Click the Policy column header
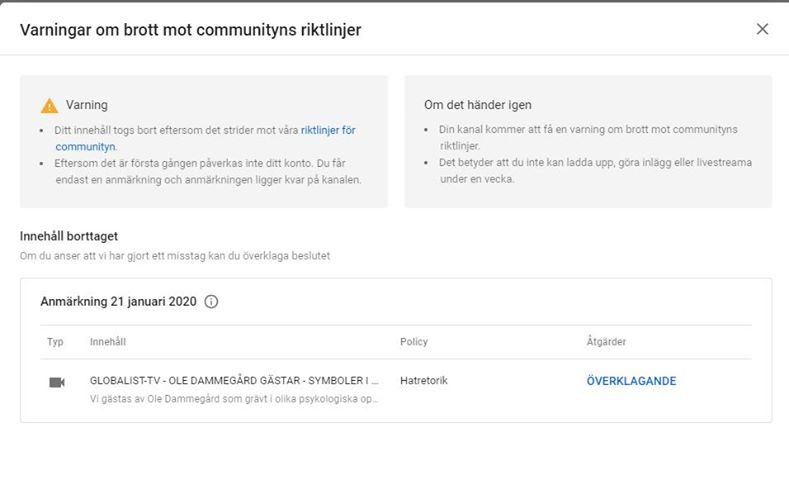This screenshot has height=480, width=789. point(413,342)
